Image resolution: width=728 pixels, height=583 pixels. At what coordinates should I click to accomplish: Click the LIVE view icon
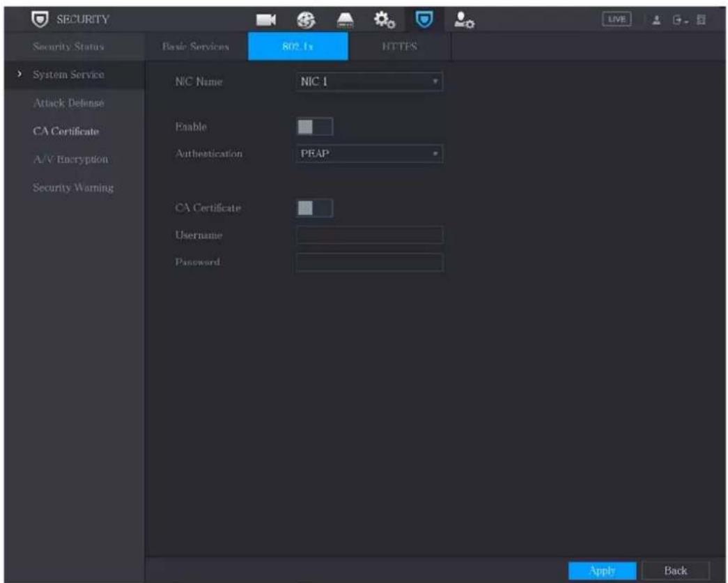point(617,20)
